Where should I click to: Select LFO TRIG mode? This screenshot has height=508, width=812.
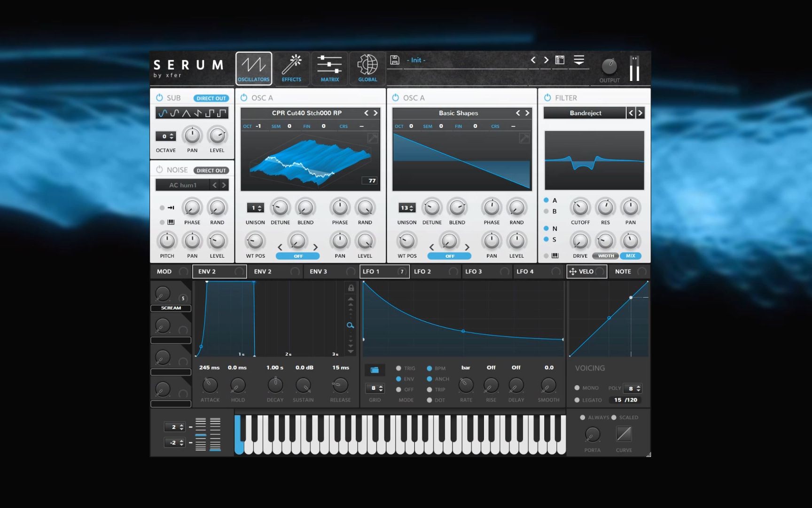pos(398,368)
